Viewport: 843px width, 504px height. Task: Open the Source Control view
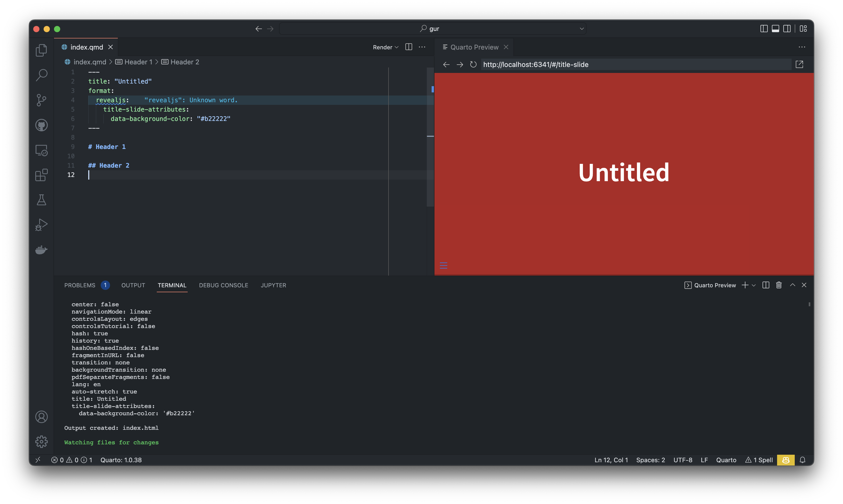pyautogui.click(x=42, y=100)
